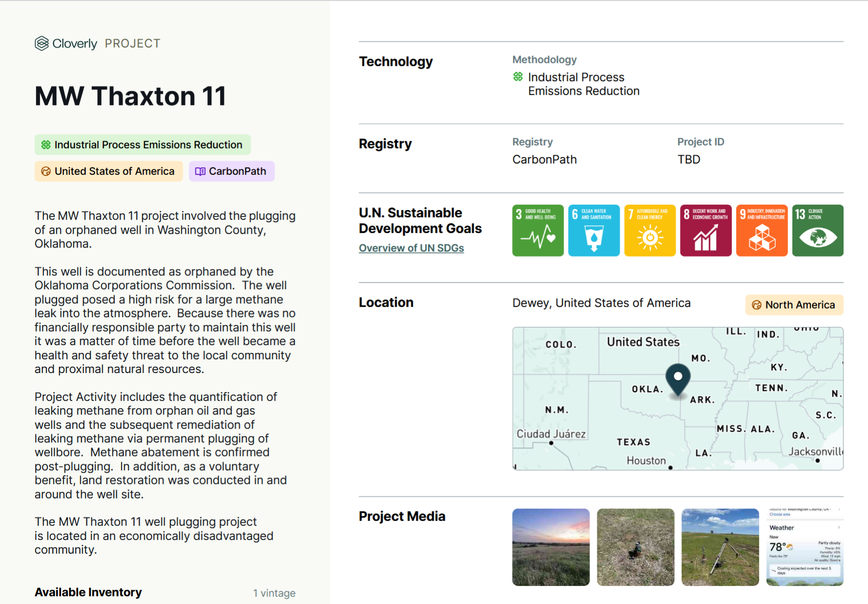Click the PROJECT label next to Cloverly
Screen dimensions: 868x604
(x=132, y=43)
